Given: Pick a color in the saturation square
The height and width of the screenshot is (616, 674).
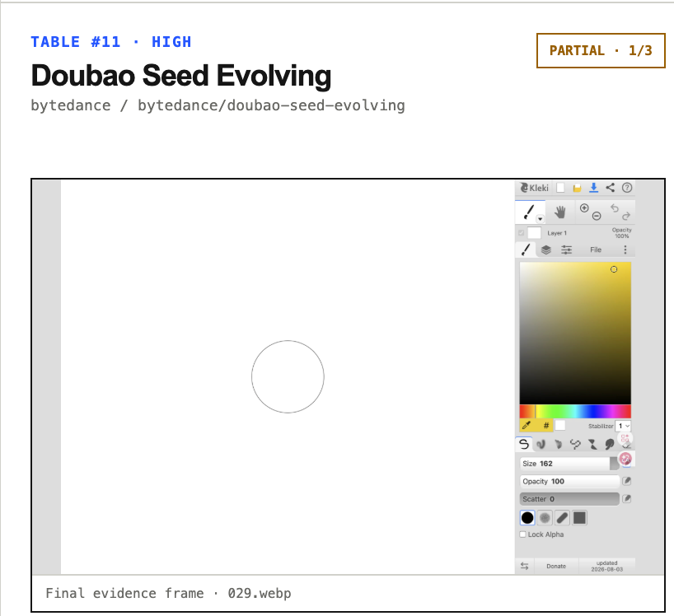Looking at the screenshot, I should (x=575, y=333).
